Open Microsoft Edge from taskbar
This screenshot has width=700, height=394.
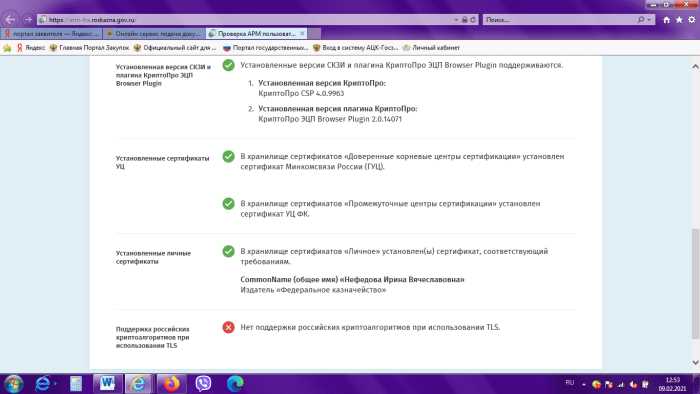tap(235, 384)
